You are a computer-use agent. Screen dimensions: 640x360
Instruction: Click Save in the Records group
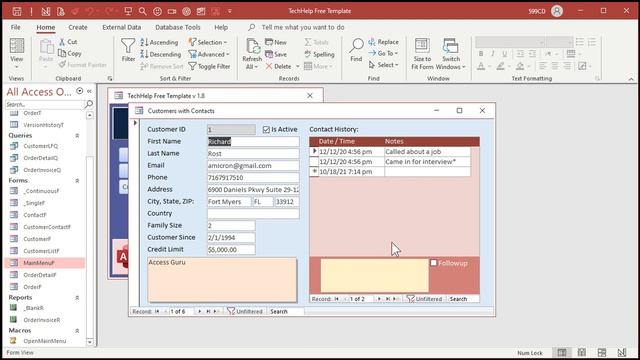click(276, 54)
